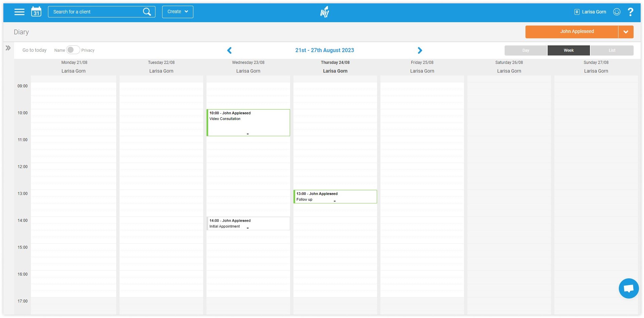
Task: Advance to the next week
Action: [420, 50]
